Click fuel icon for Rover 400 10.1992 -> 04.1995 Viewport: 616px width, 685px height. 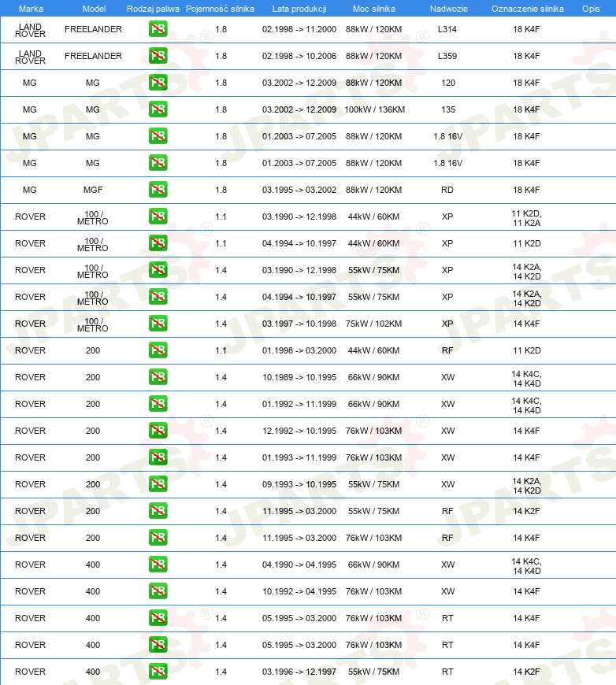click(x=158, y=591)
